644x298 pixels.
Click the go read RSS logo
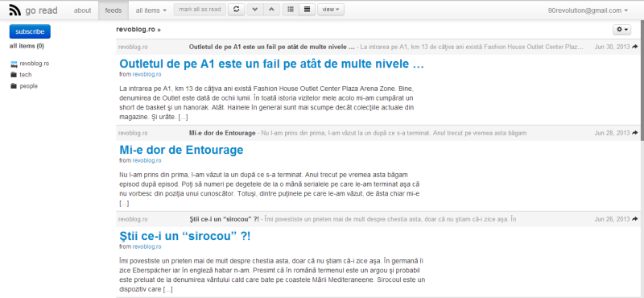pos(15,10)
